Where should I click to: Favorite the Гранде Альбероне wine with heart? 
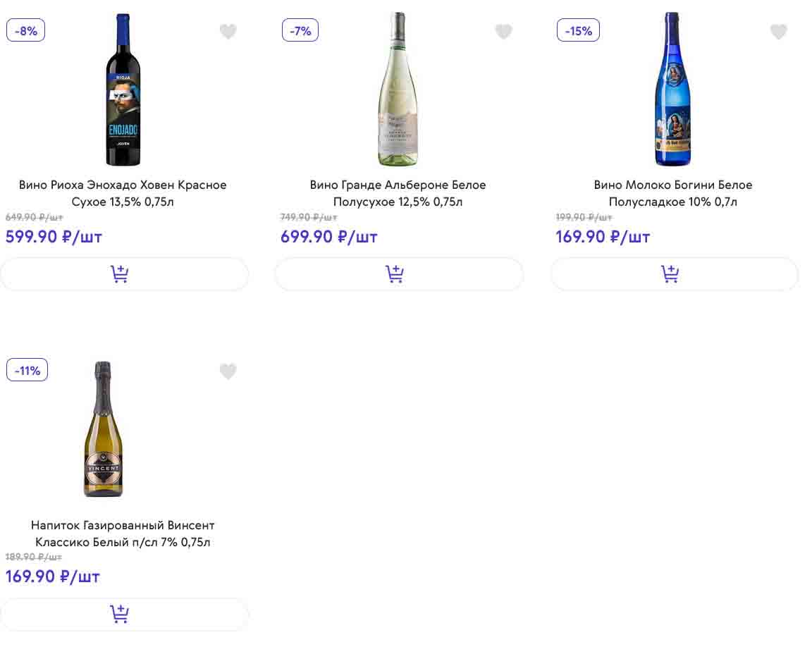[x=503, y=32]
